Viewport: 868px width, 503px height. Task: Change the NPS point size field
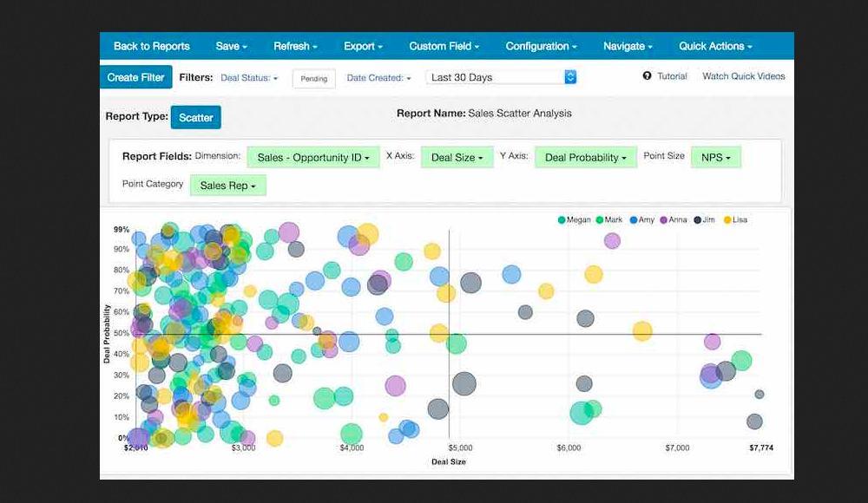715,158
